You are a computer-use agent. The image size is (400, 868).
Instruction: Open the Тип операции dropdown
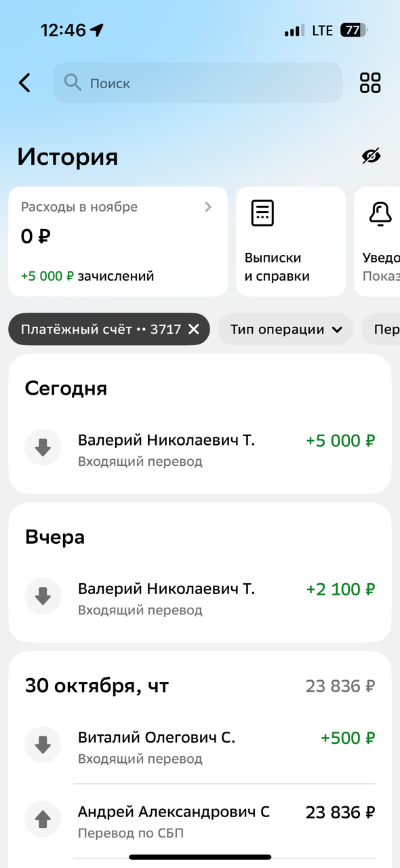[x=285, y=329]
